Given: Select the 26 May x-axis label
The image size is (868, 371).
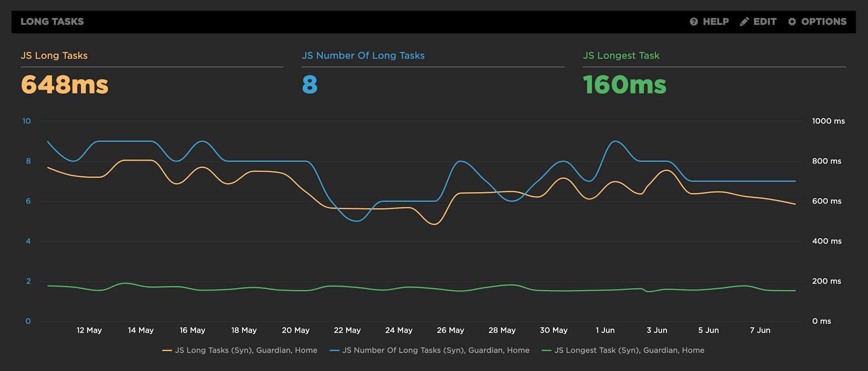Looking at the screenshot, I should [450, 330].
